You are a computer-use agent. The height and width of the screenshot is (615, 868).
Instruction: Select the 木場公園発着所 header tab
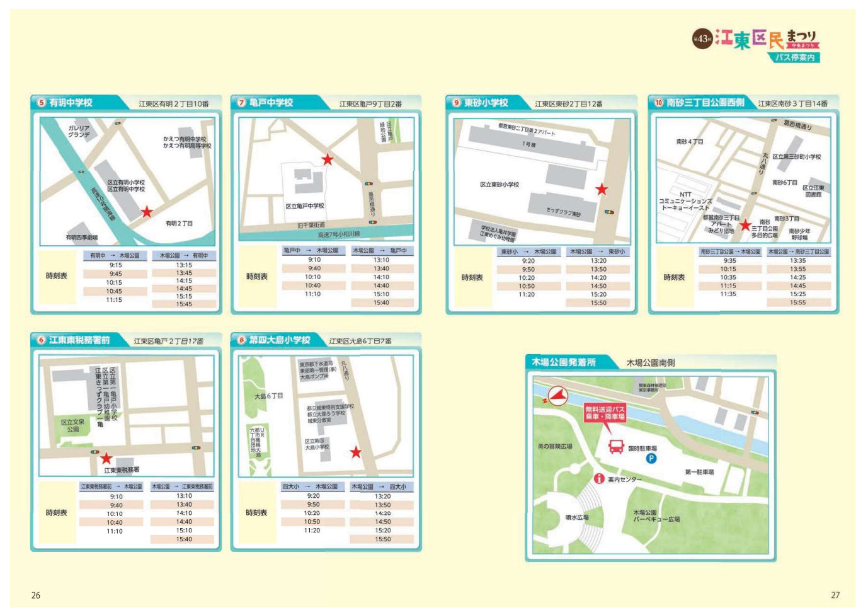coord(563,362)
